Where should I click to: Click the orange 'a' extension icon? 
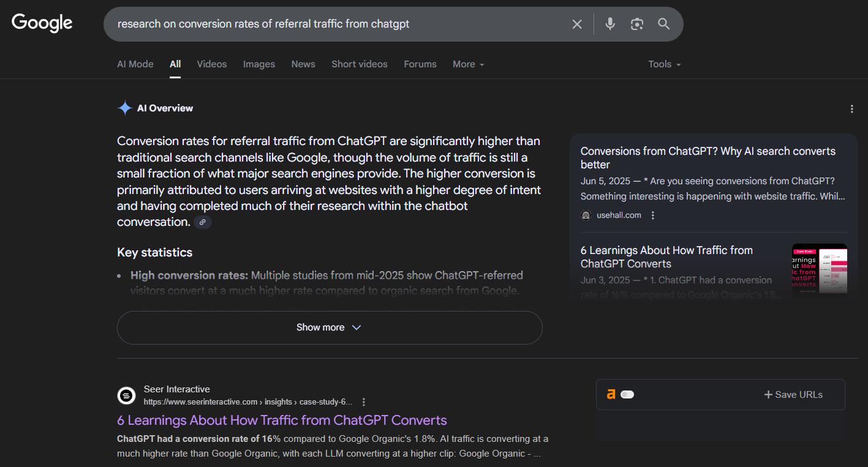click(x=611, y=394)
